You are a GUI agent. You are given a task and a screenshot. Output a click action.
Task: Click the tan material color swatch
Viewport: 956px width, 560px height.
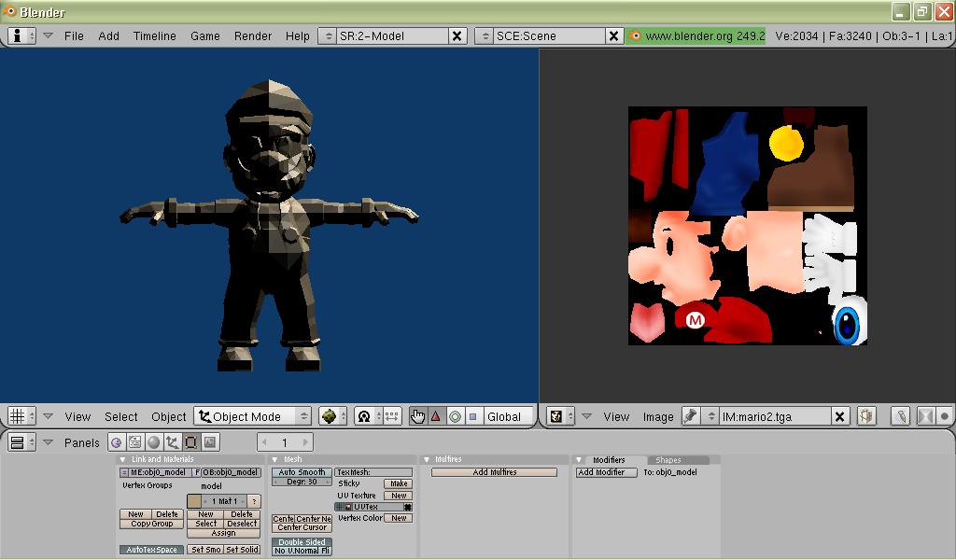pyautogui.click(x=194, y=501)
